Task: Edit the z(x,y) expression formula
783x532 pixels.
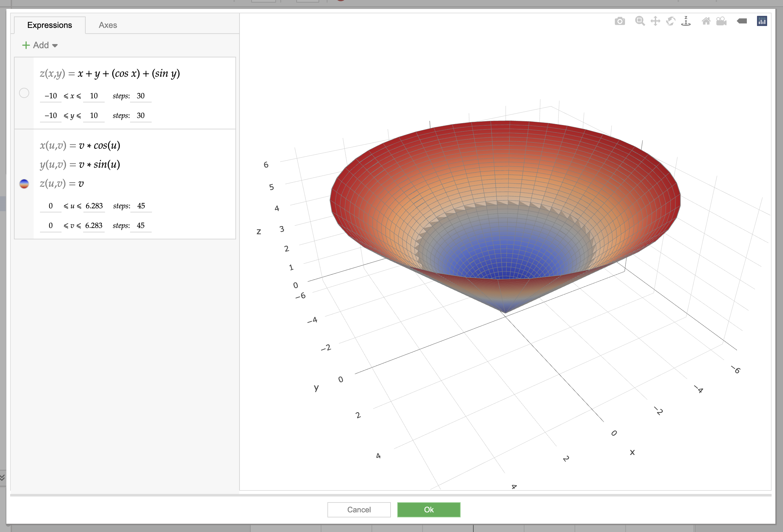Action: 129,74
